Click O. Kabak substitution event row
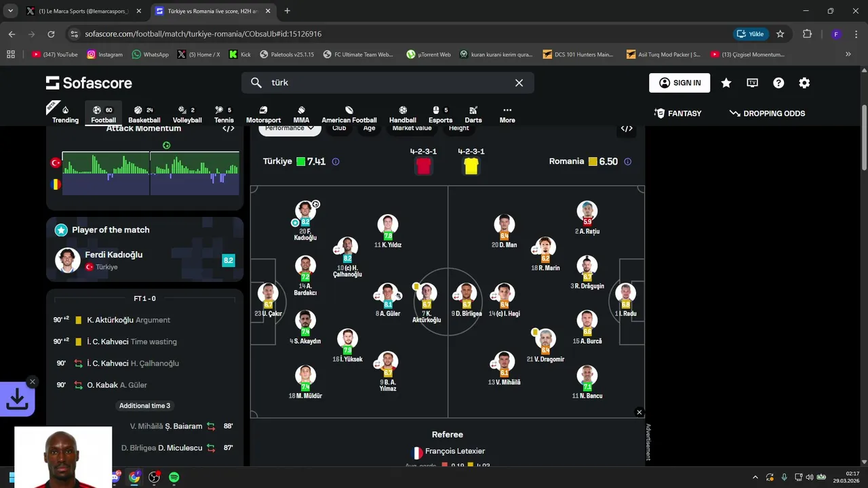 pyautogui.click(x=144, y=385)
